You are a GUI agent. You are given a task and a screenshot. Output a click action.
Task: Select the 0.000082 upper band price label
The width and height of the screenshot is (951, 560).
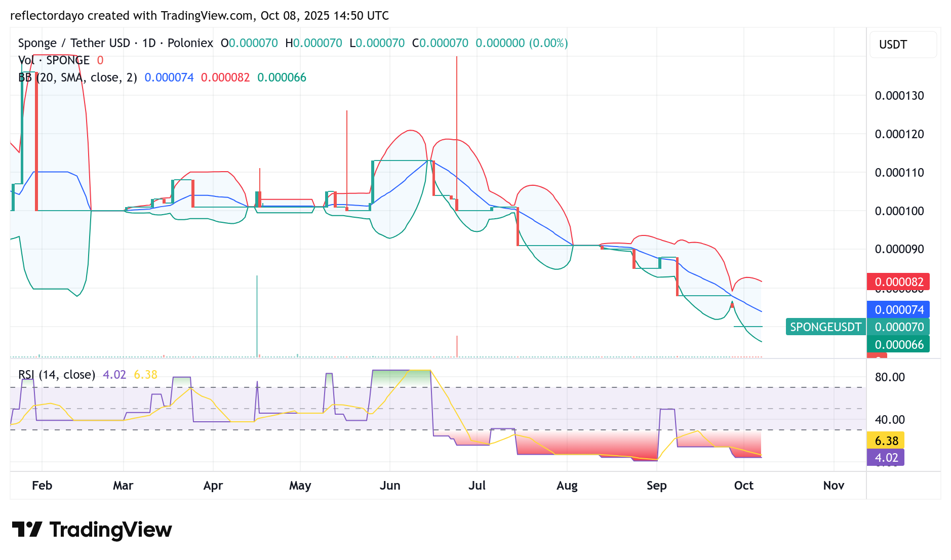[x=898, y=282]
